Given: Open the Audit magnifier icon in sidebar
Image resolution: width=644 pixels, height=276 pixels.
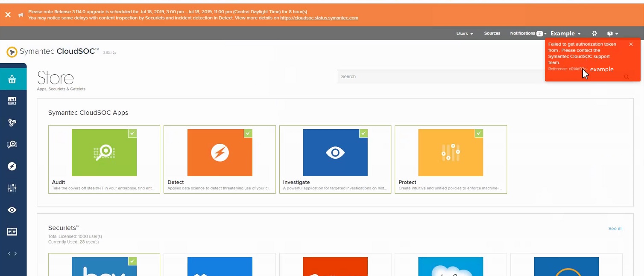Looking at the screenshot, I should pyautogui.click(x=12, y=145).
